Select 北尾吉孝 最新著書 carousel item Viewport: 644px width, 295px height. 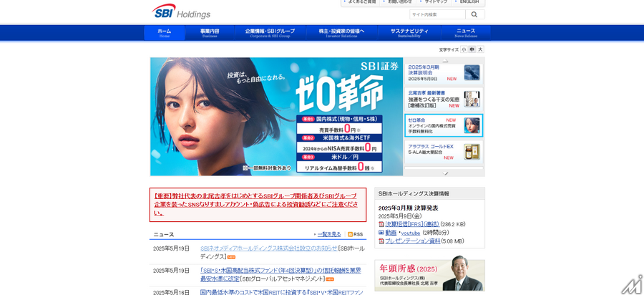(x=444, y=99)
